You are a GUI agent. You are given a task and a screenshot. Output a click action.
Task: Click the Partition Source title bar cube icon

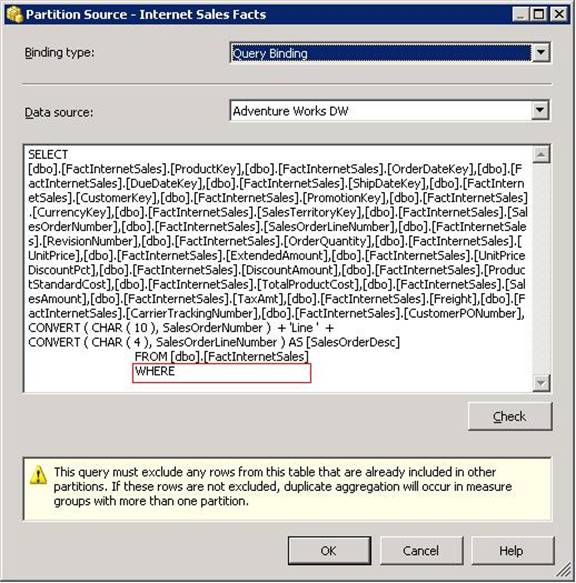click(15, 15)
